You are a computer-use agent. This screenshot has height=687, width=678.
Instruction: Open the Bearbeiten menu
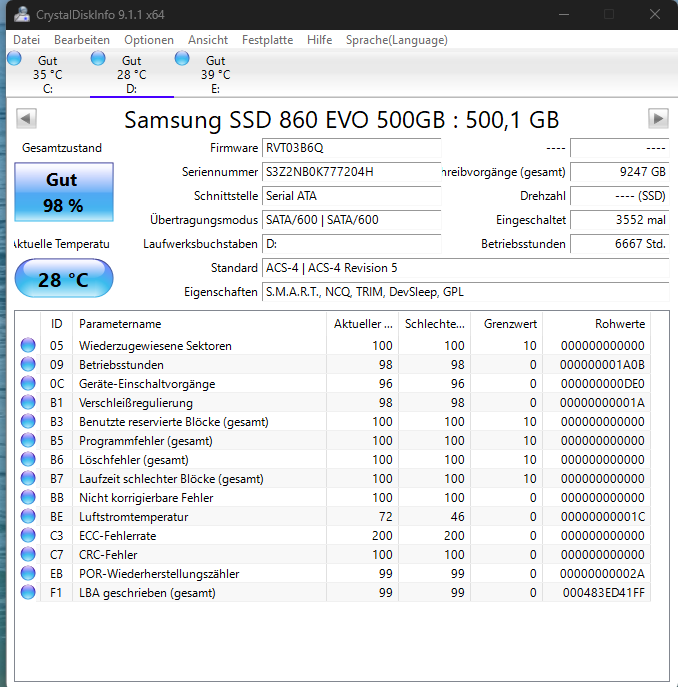(x=82, y=40)
